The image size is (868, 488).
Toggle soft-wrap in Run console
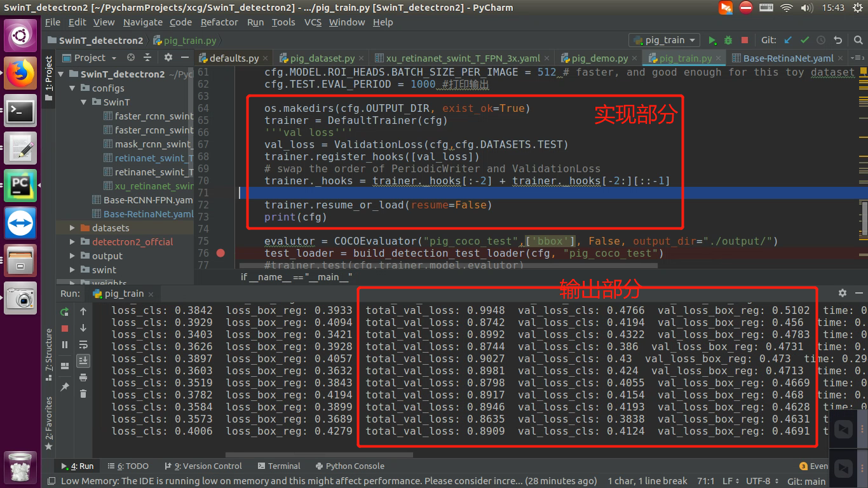[x=83, y=345]
